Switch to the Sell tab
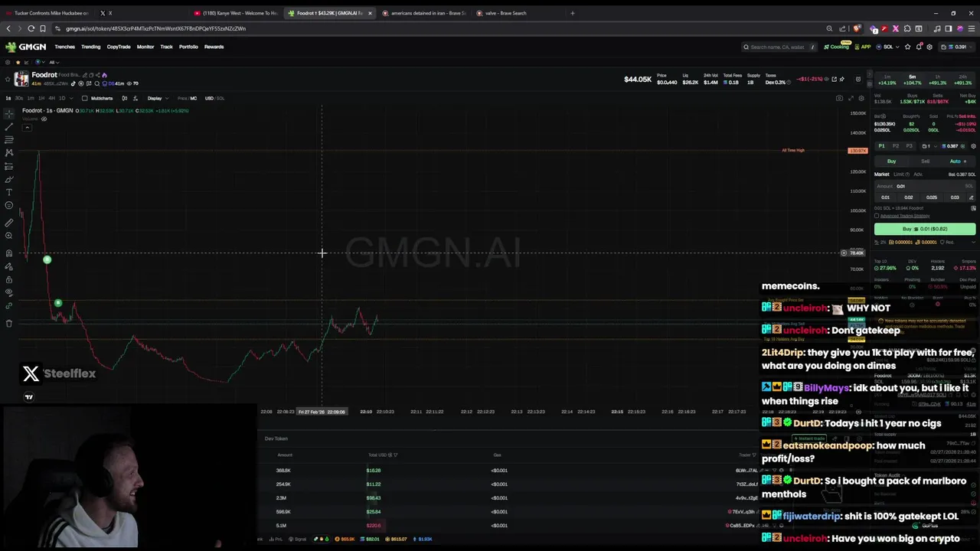This screenshot has height=551, width=980. point(925,161)
